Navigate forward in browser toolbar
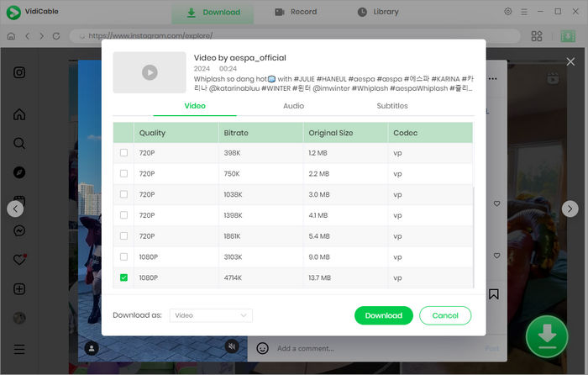This screenshot has width=588, height=375. [x=42, y=36]
